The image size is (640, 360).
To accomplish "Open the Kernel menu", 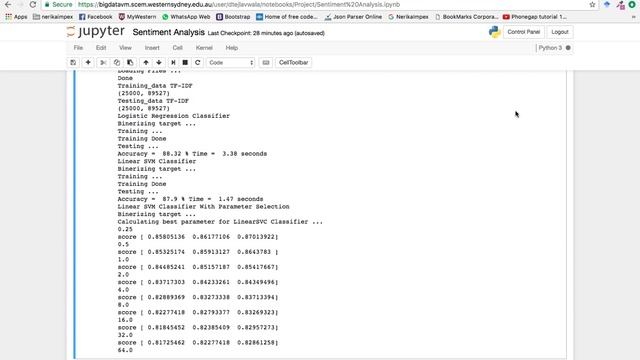I will [x=204, y=48].
